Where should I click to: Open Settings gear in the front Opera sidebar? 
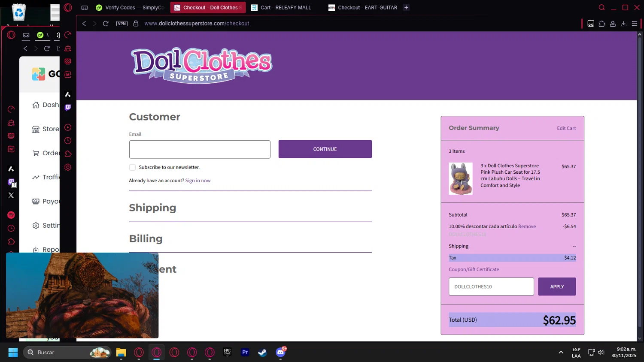pyautogui.click(x=68, y=167)
